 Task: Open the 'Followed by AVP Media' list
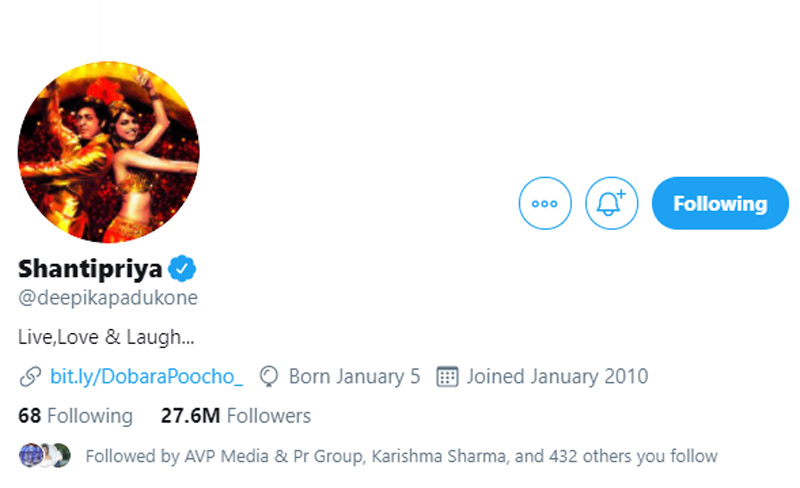tap(401, 456)
